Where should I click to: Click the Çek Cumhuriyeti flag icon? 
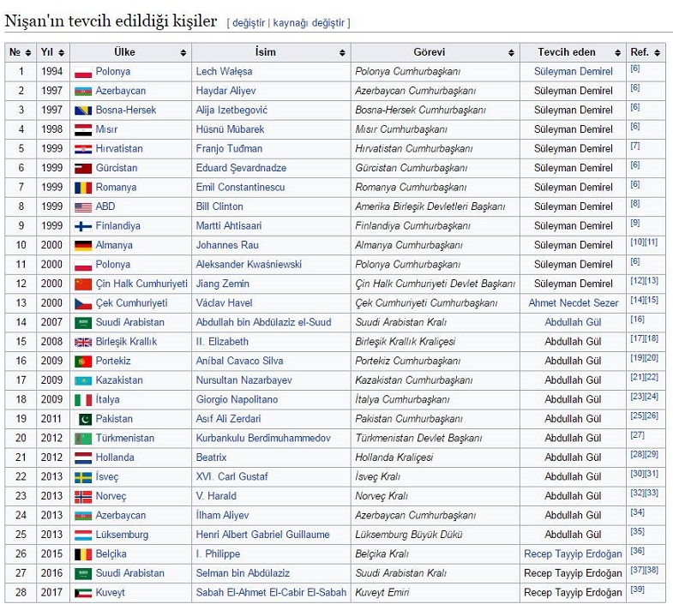(83, 303)
